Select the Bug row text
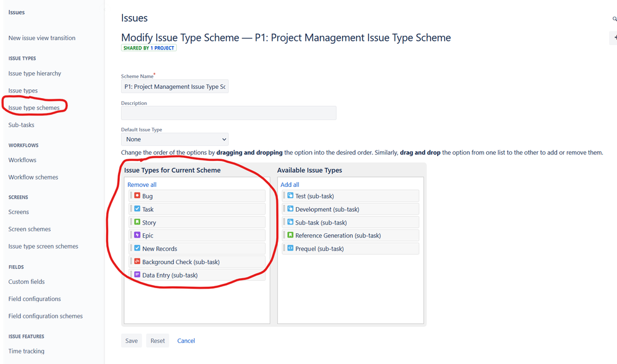This screenshot has height=364, width=617. (147, 196)
